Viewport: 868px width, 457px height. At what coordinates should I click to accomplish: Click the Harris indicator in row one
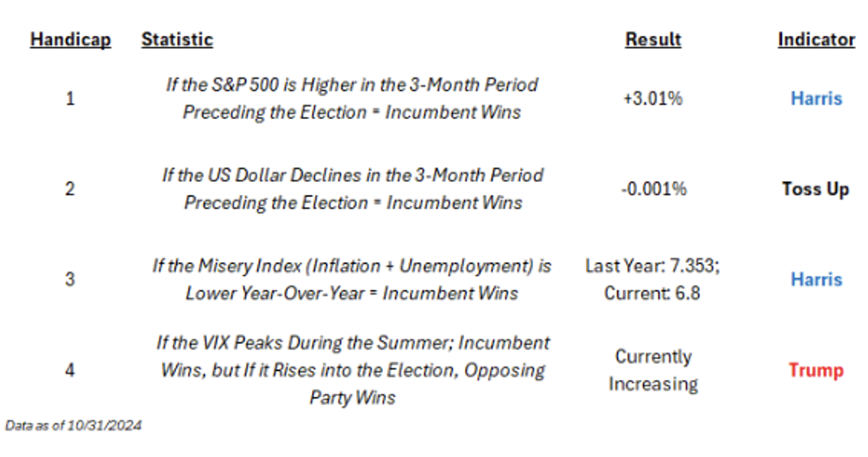pyautogui.click(x=816, y=98)
